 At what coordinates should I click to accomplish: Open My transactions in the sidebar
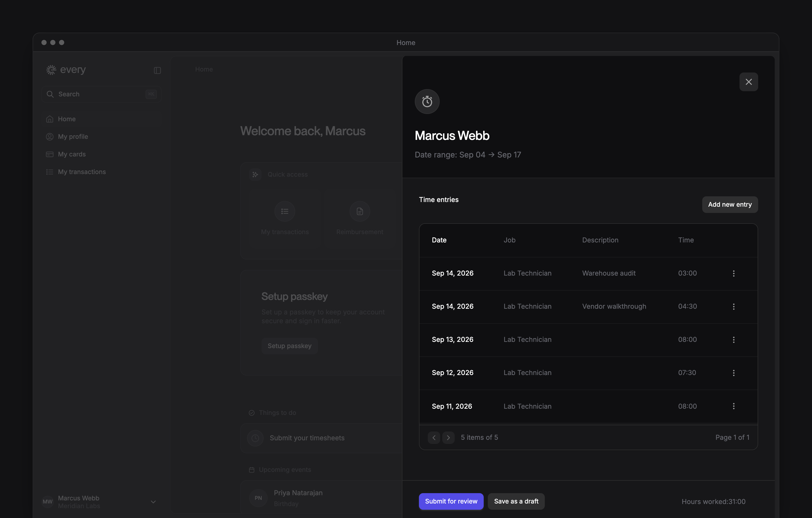pyautogui.click(x=101, y=172)
